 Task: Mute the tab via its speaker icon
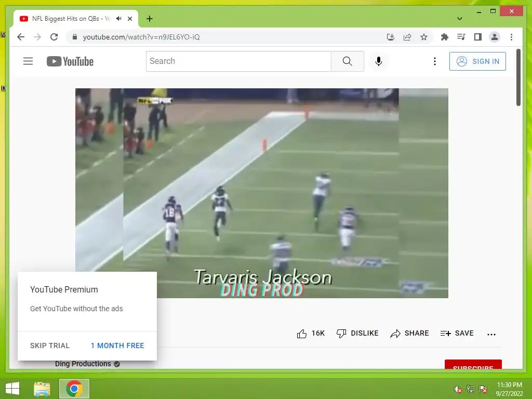pyautogui.click(x=119, y=19)
